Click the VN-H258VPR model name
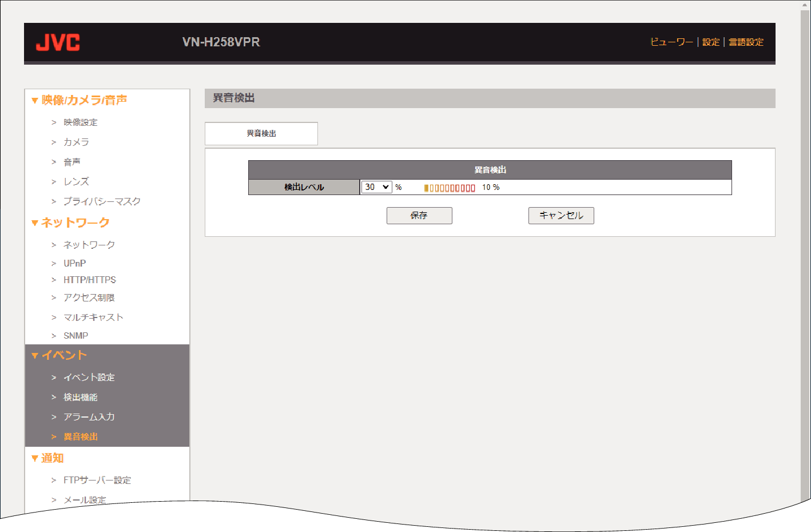The width and height of the screenshot is (811, 532). pyautogui.click(x=221, y=42)
